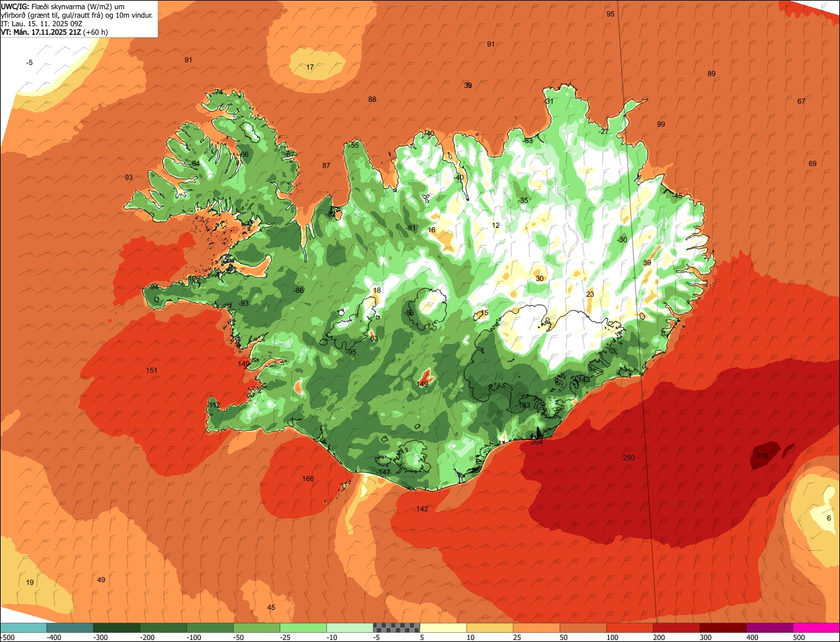Image resolution: width=840 pixels, height=642 pixels.
Task: Click the legend swatch between -200 and -100
Action: 163,628
